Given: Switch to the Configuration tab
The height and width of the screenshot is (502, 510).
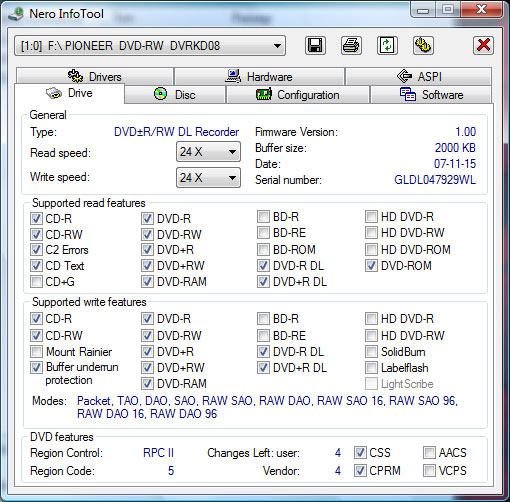Looking at the screenshot, I should [x=298, y=95].
